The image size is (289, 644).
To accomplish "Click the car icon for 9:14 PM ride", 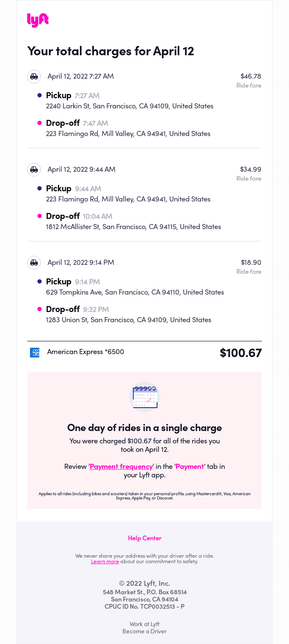I will coord(34,263).
